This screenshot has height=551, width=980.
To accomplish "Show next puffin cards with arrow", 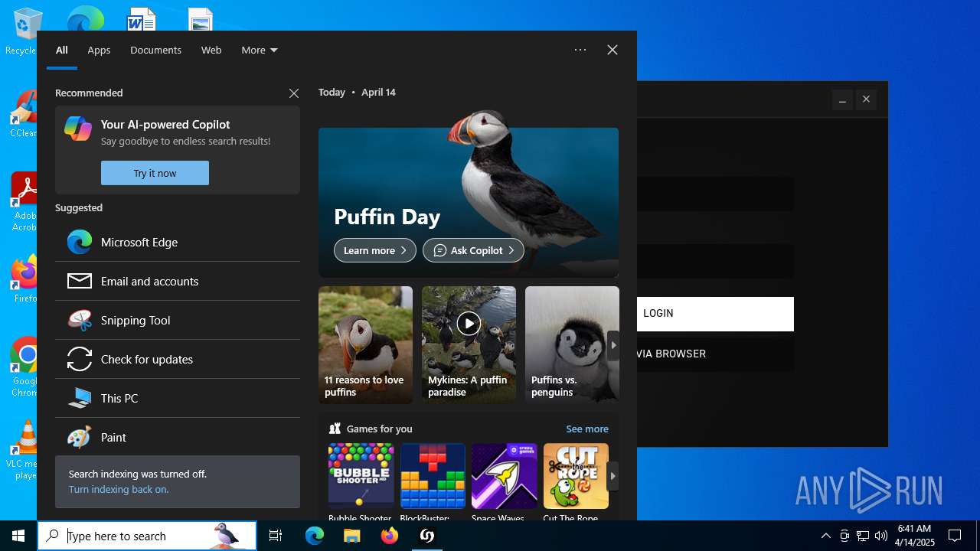I will pyautogui.click(x=613, y=345).
